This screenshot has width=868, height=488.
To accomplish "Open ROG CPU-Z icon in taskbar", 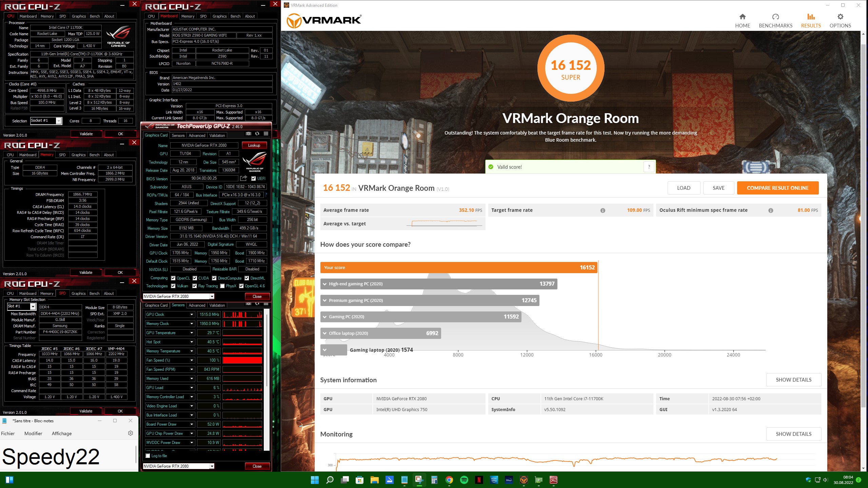I will coord(554,480).
